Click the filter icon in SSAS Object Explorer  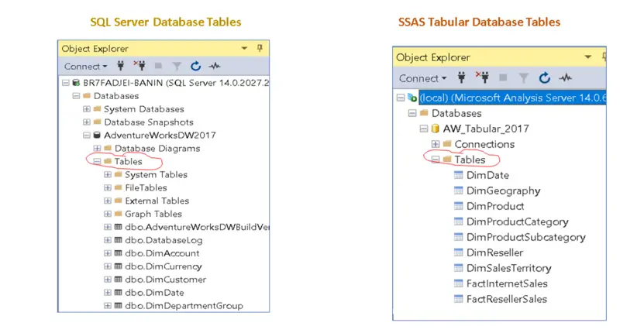[x=523, y=78]
